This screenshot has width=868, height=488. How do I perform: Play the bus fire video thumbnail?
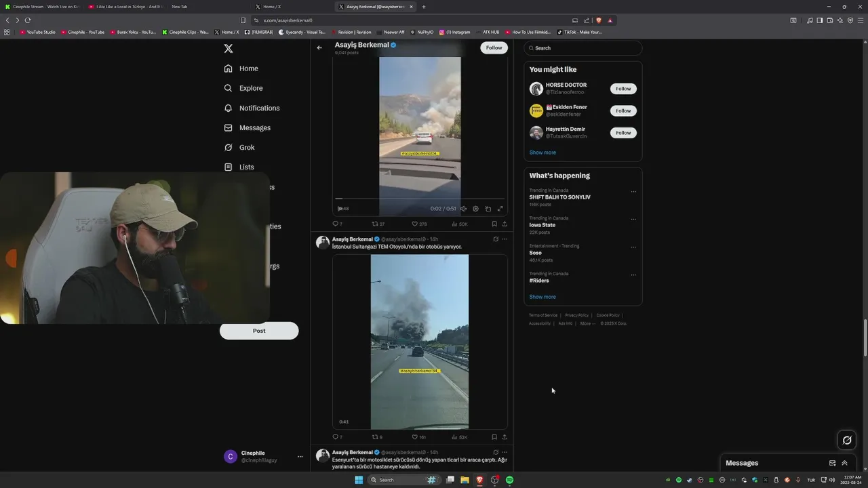(420, 342)
